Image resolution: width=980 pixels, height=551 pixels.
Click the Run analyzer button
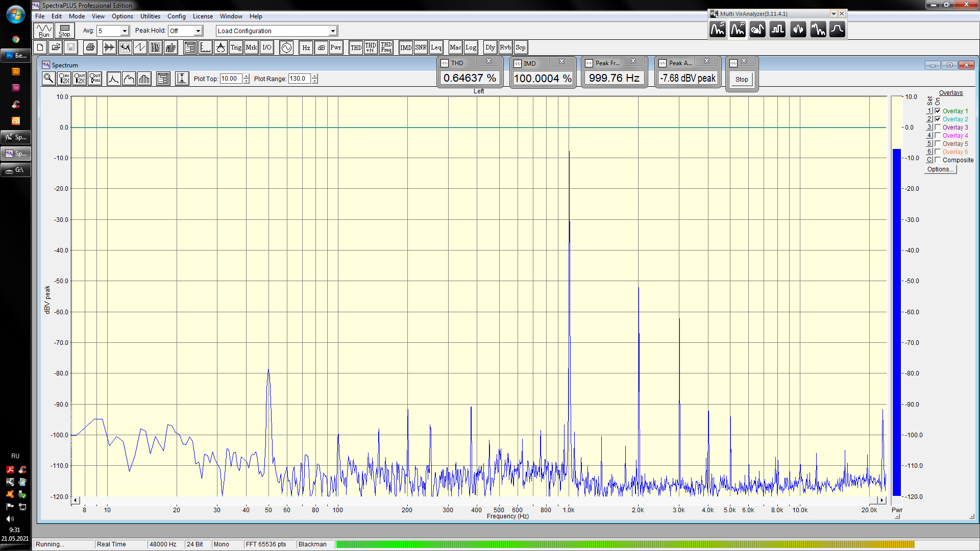44,31
